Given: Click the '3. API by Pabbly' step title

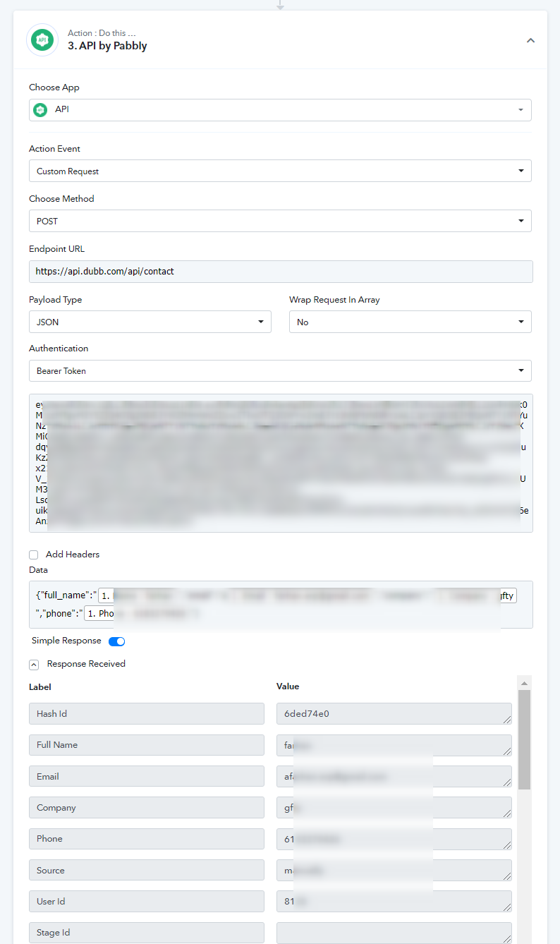Looking at the screenshot, I should point(107,46).
